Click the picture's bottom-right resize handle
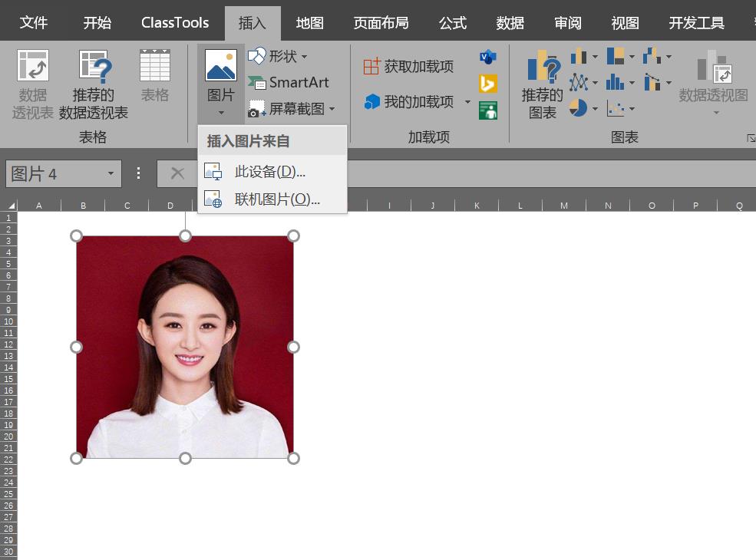The width and height of the screenshot is (756, 560). [x=293, y=458]
